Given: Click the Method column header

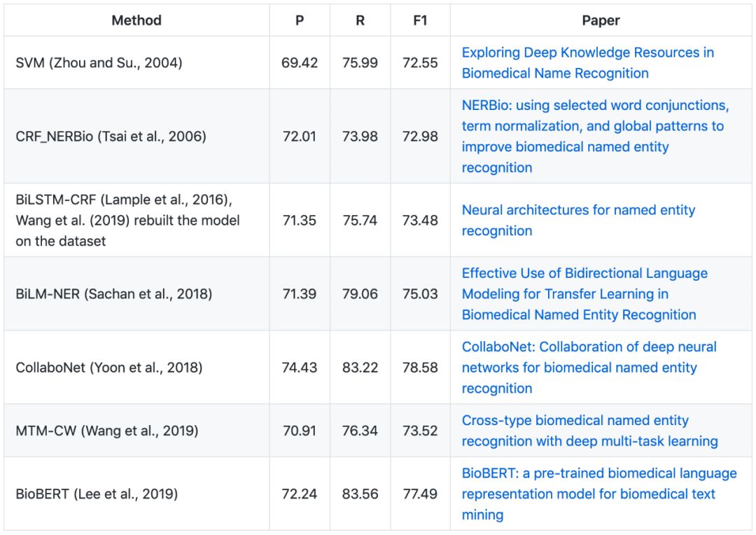Looking at the screenshot, I should coord(136,21).
